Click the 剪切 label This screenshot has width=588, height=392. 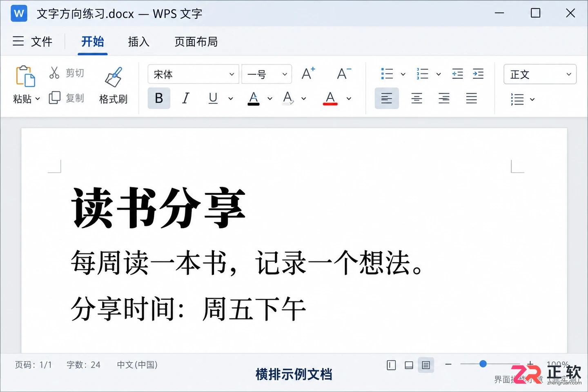click(x=75, y=73)
